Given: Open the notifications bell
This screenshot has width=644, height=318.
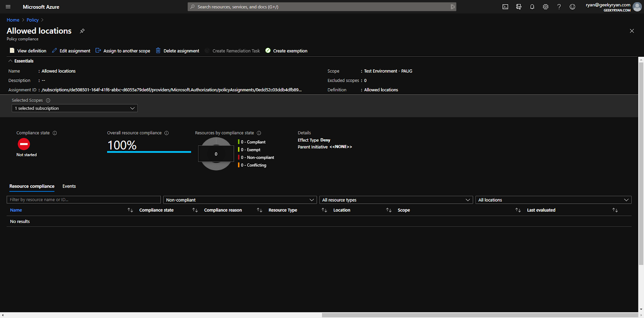Looking at the screenshot, I should click(x=532, y=7).
